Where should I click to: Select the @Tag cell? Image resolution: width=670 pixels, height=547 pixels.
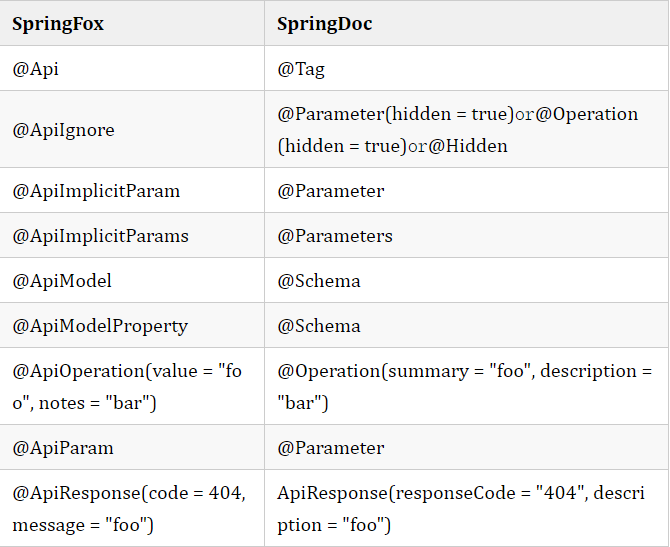(301, 69)
